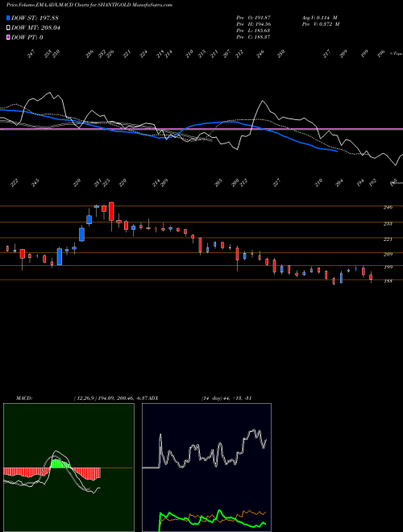
Task: Click the 209 price axis label
Action: tap(388, 254)
